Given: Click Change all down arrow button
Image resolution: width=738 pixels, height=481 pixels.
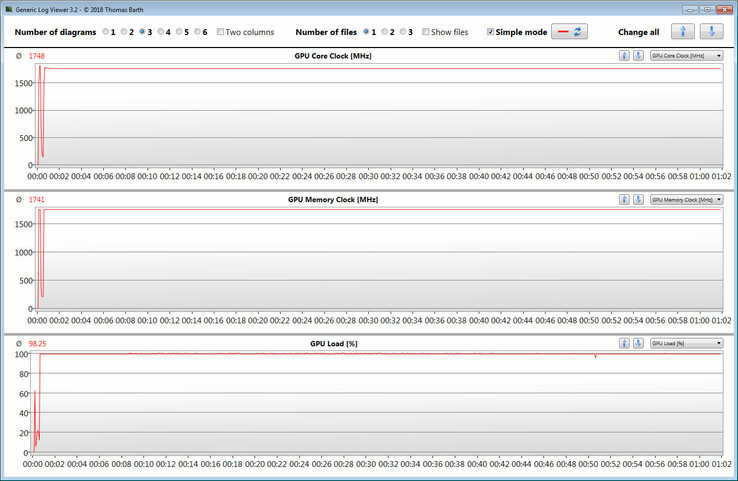Looking at the screenshot, I should tap(712, 32).
